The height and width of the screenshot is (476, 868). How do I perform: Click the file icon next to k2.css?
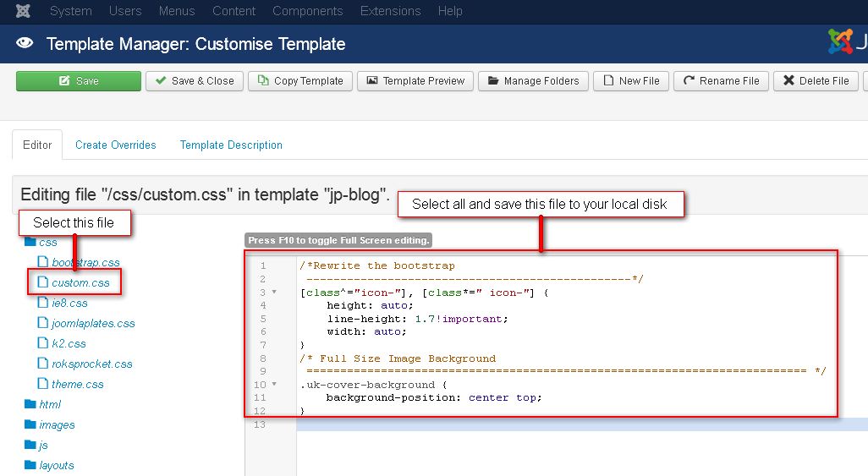pyautogui.click(x=42, y=342)
